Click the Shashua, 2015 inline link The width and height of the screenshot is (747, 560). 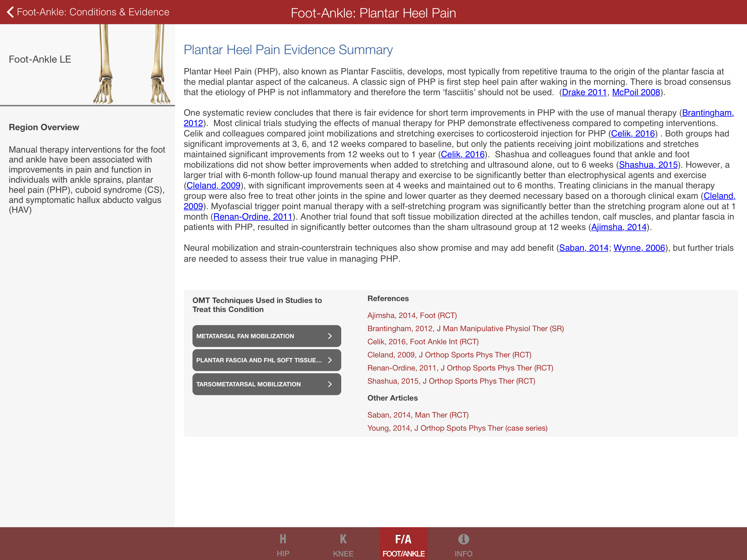(648, 165)
